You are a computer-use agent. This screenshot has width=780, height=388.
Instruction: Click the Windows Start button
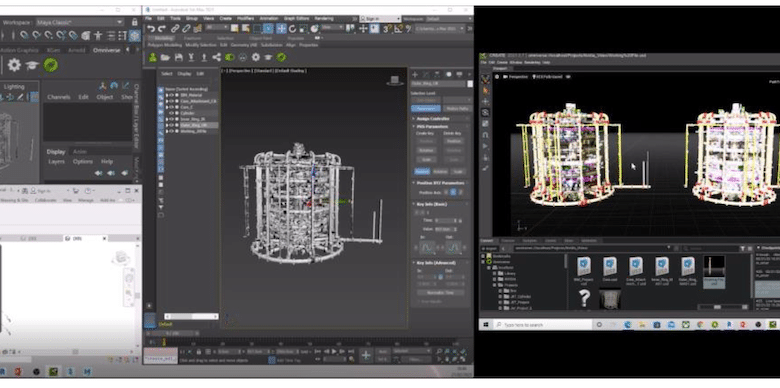(486, 325)
